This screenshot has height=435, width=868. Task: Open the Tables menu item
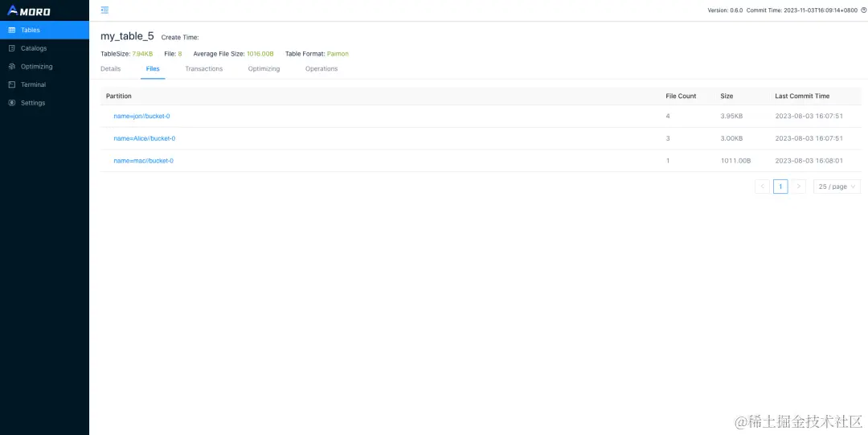tap(44, 30)
